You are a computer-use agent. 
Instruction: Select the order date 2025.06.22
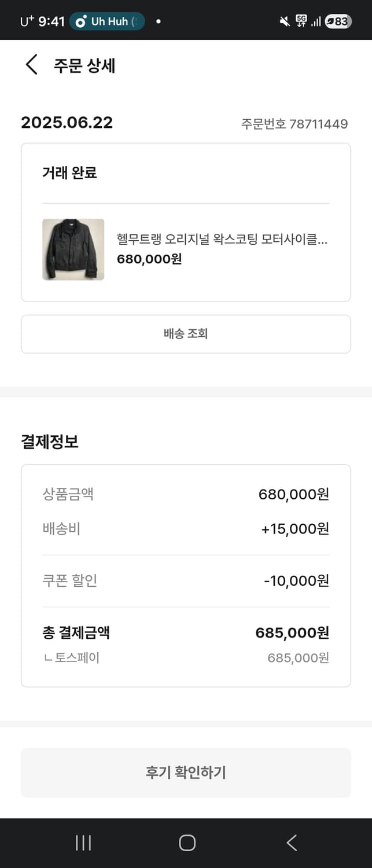pos(67,123)
